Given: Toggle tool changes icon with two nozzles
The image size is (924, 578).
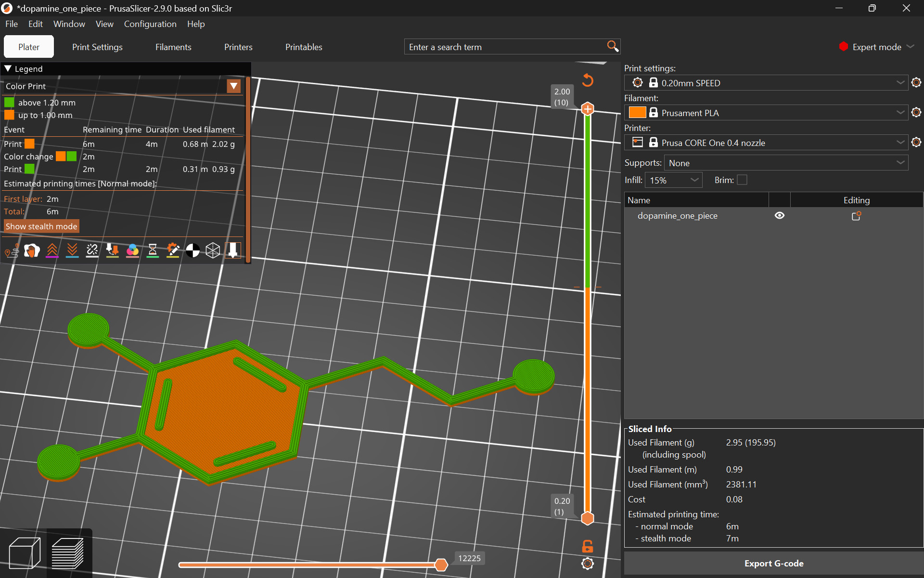Looking at the screenshot, I should tap(113, 250).
